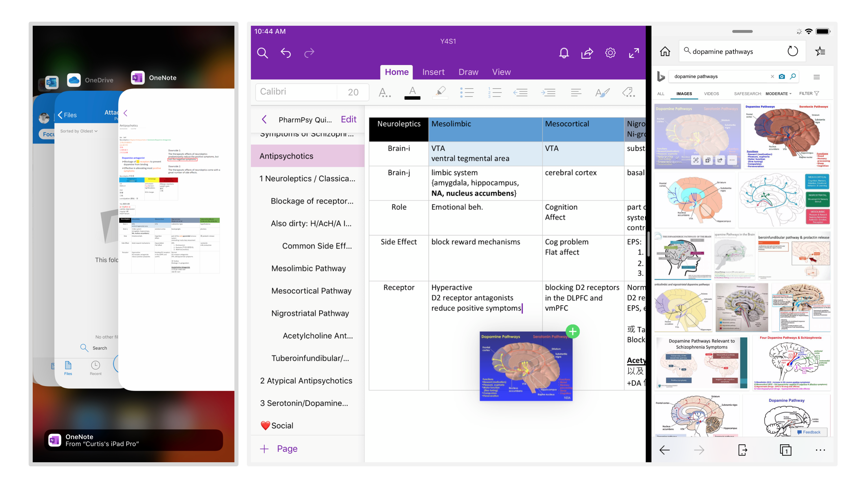Click the 'Cog problem Flat affect' cell

[x=583, y=258]
